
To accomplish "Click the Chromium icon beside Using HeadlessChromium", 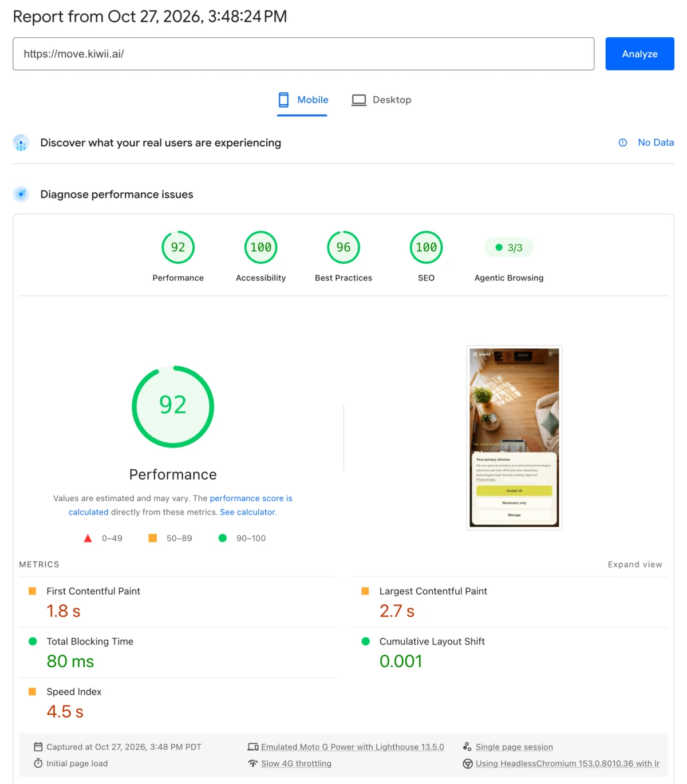I will [x=468, y=763].
